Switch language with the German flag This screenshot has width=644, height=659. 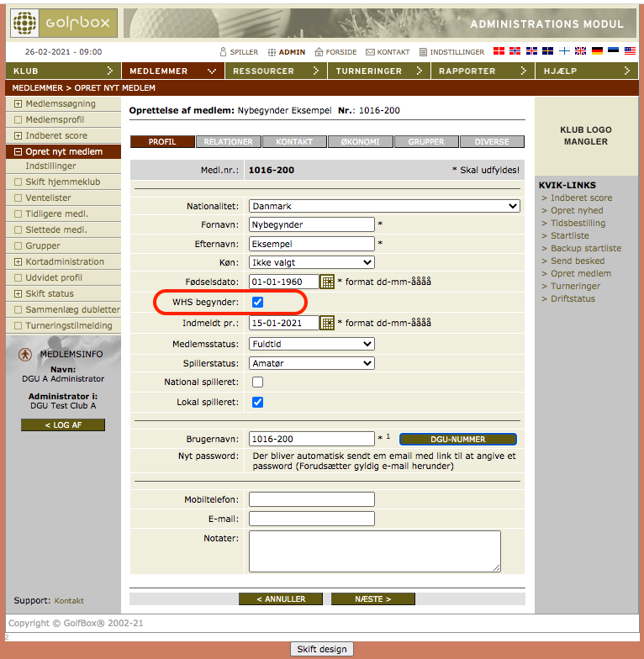[597, 52]
